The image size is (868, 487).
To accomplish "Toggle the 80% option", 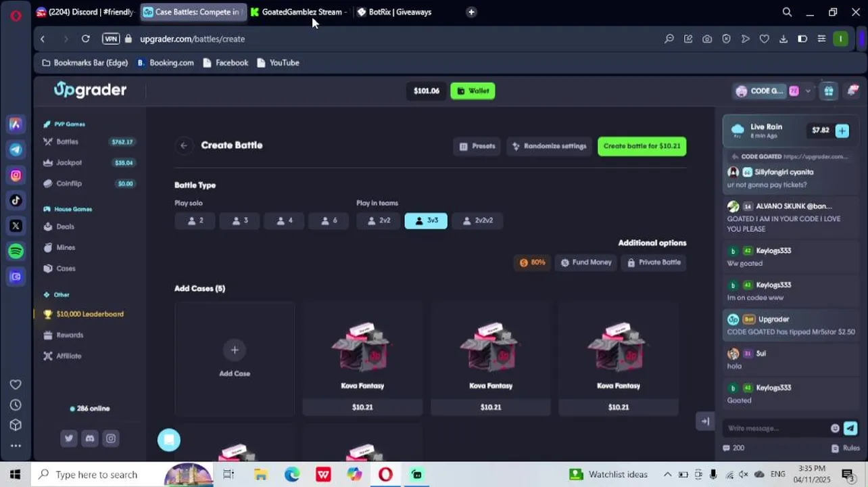I will click(x=532, y=262).
